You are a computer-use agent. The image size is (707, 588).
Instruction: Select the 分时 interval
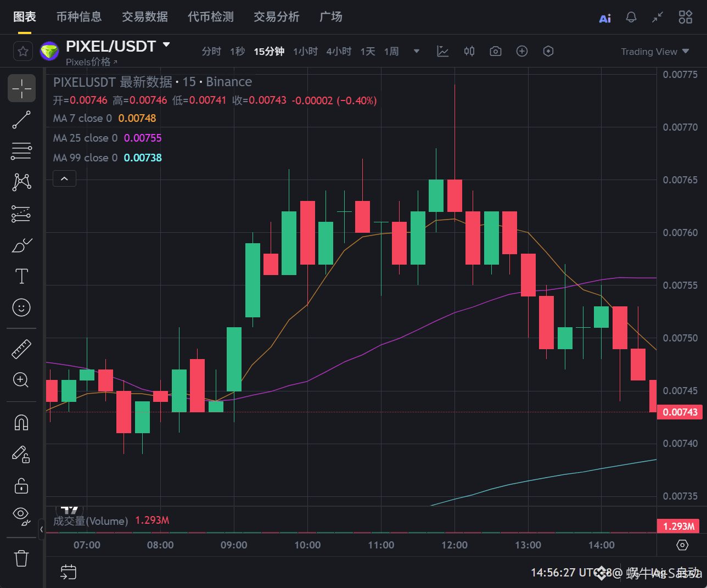point(211,52)
